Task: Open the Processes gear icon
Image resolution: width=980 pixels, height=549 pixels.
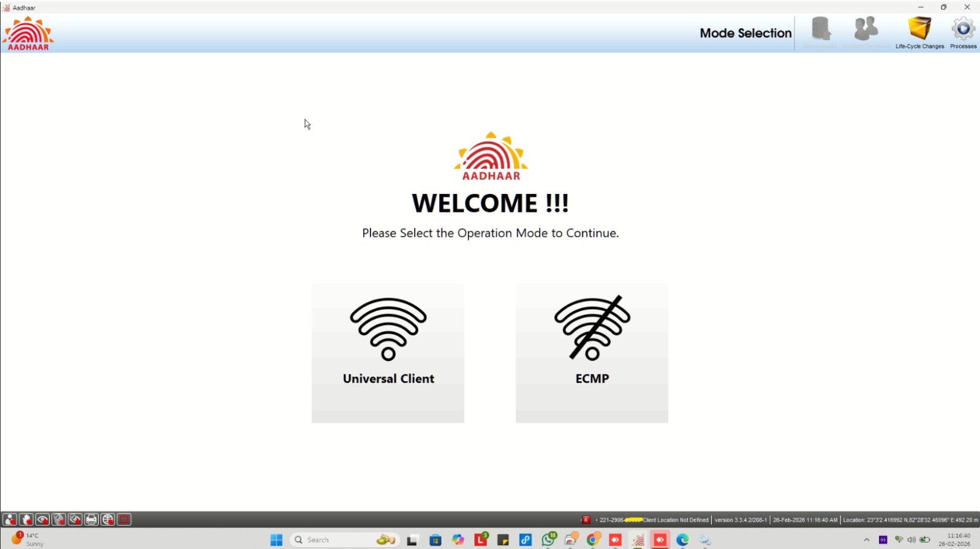Action: tap(963, 33)
